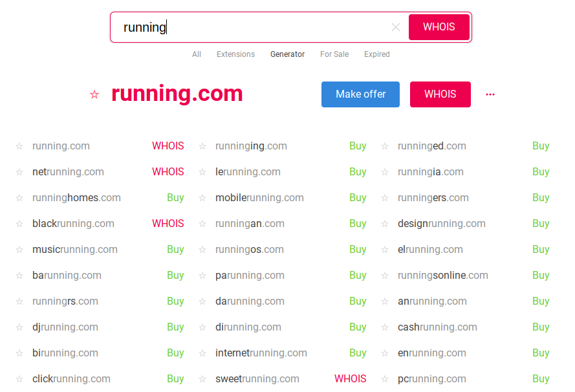This screenshot has height=392, width=575.
Task: Star runningrs.com
Action: pyautogui.click(x=19, y=301)
